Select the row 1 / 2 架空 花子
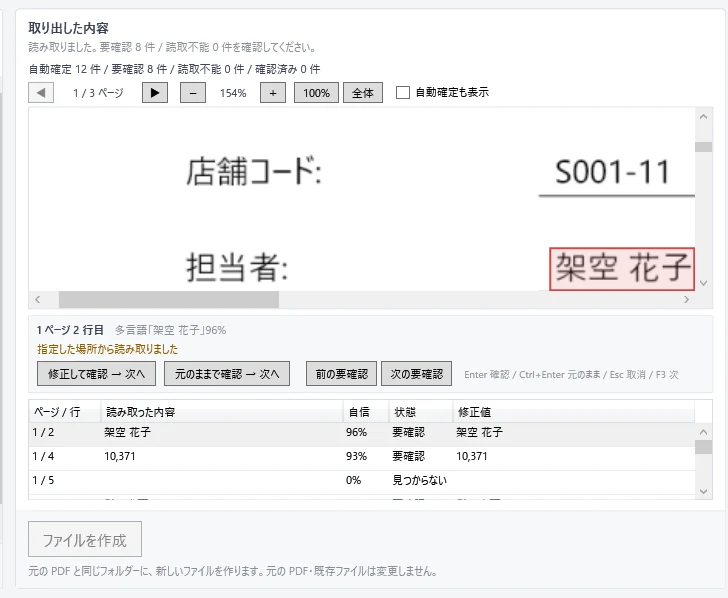 tap(362, 433)
